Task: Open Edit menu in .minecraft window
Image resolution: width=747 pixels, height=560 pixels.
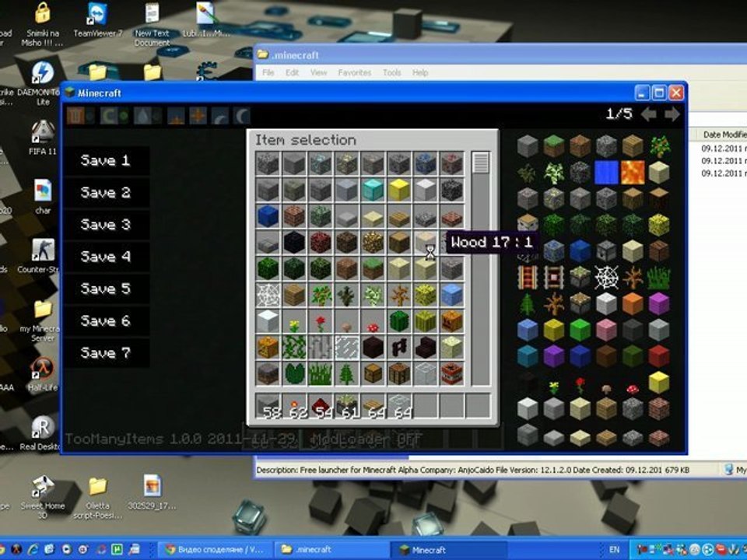Action: 292,72
